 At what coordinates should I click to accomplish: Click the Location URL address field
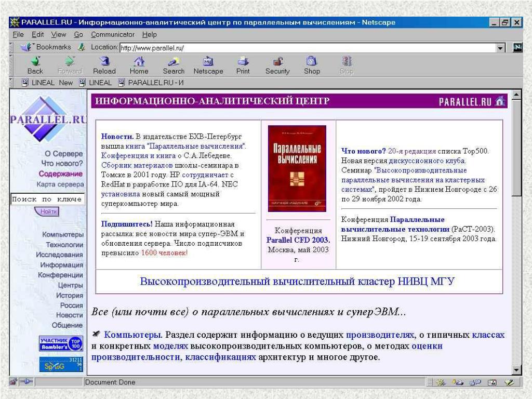(308, 48)
